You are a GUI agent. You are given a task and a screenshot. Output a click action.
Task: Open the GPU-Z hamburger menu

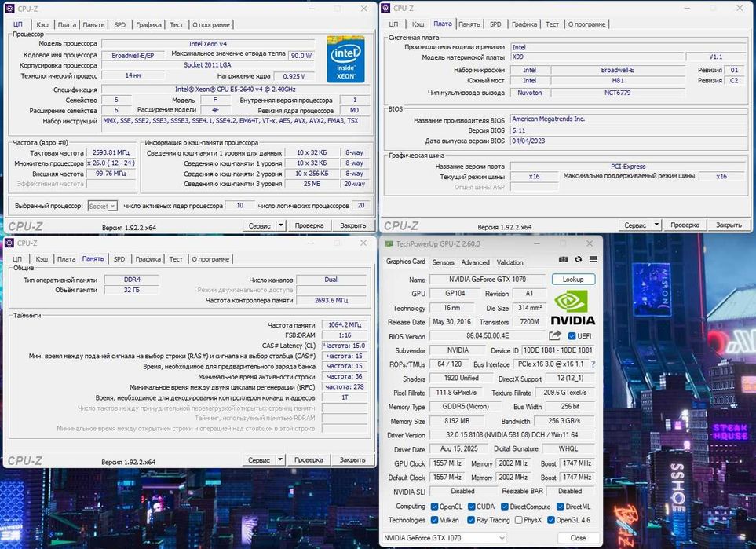(593, 259)
